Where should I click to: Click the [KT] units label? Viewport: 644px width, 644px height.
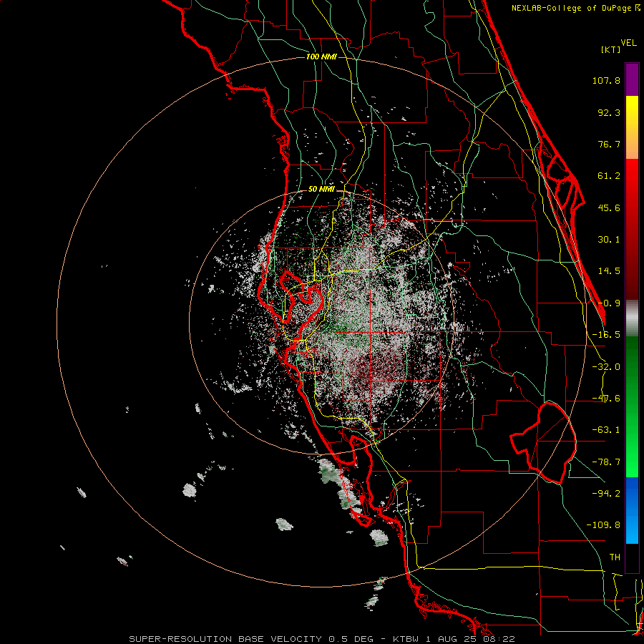(610, 49)
